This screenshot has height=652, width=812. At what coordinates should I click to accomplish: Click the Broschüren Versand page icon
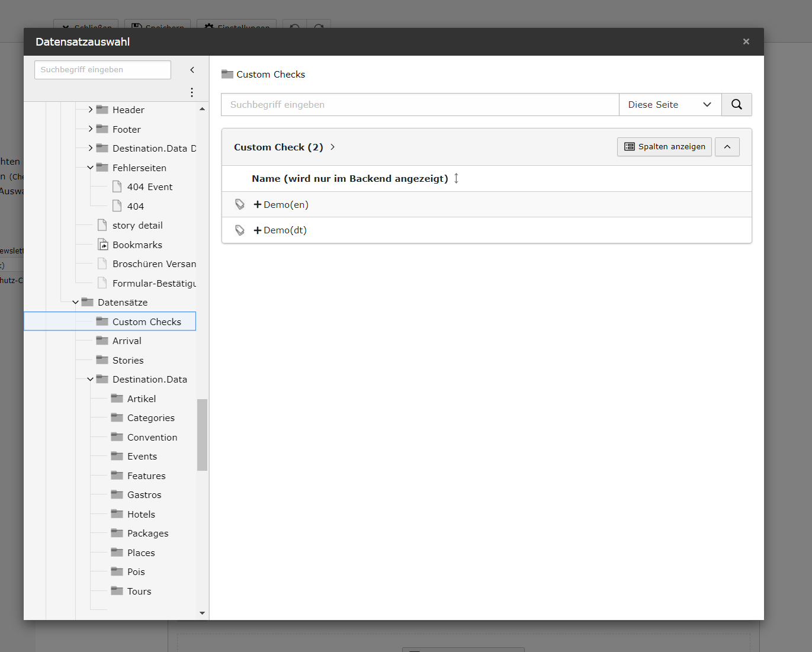(x=102, y=264)
